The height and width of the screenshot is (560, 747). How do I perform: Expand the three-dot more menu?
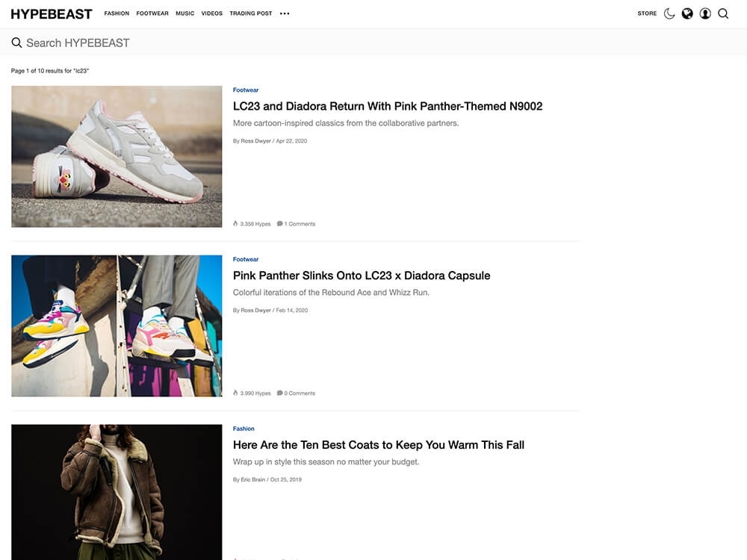(x=285, y=13)
